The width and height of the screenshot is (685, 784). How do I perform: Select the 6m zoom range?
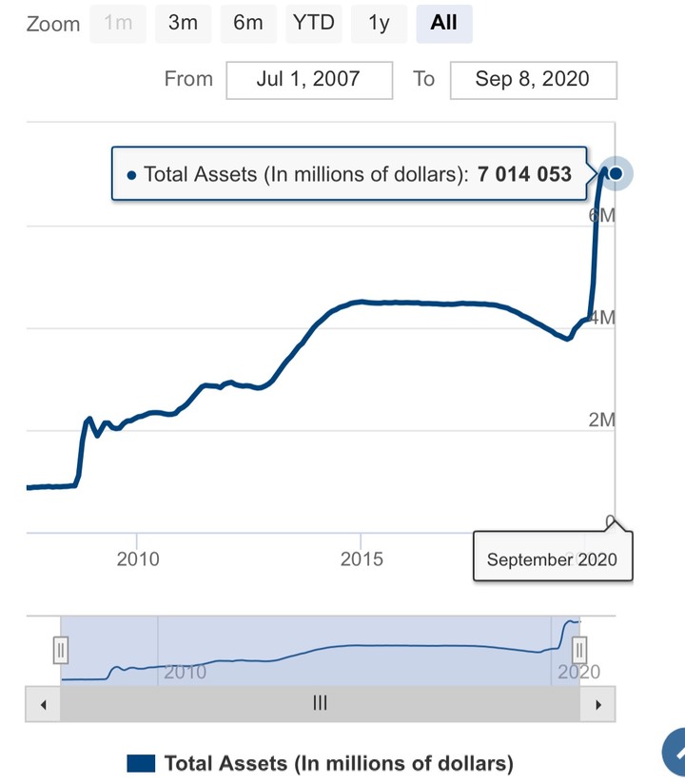(x=248, y=24)
